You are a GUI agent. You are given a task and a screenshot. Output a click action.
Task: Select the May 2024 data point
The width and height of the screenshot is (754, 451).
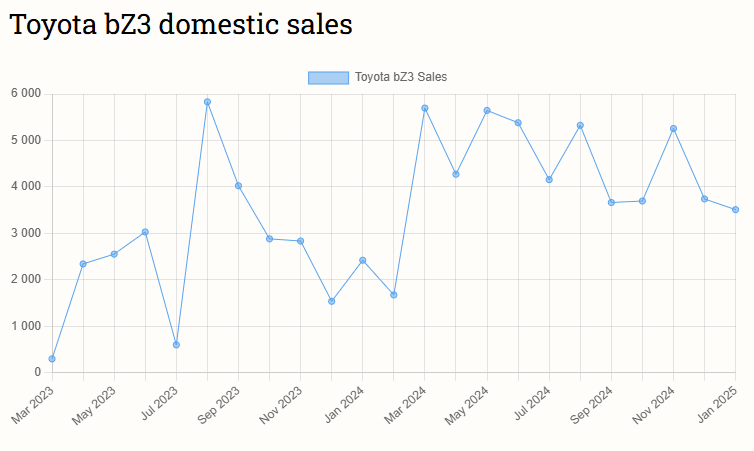coord(487,111)
